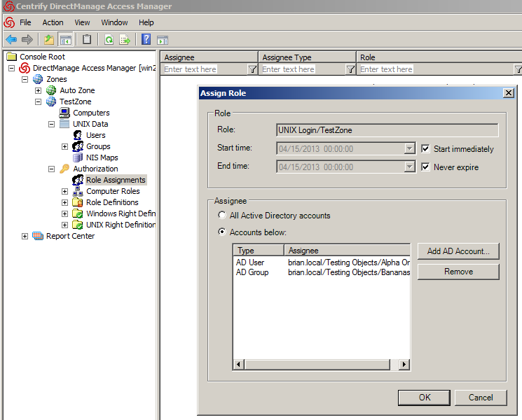Click the DirectManage Access Manager swirl icon
Viewport: 522px width, 420px height.
[x=25, y=68]
